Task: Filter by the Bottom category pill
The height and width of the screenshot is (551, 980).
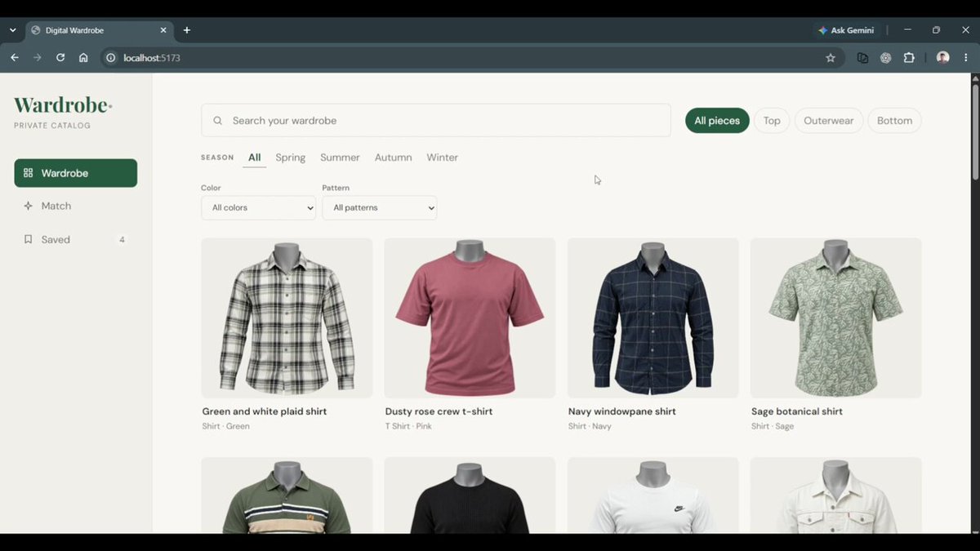Action: (x=894, y=121)
